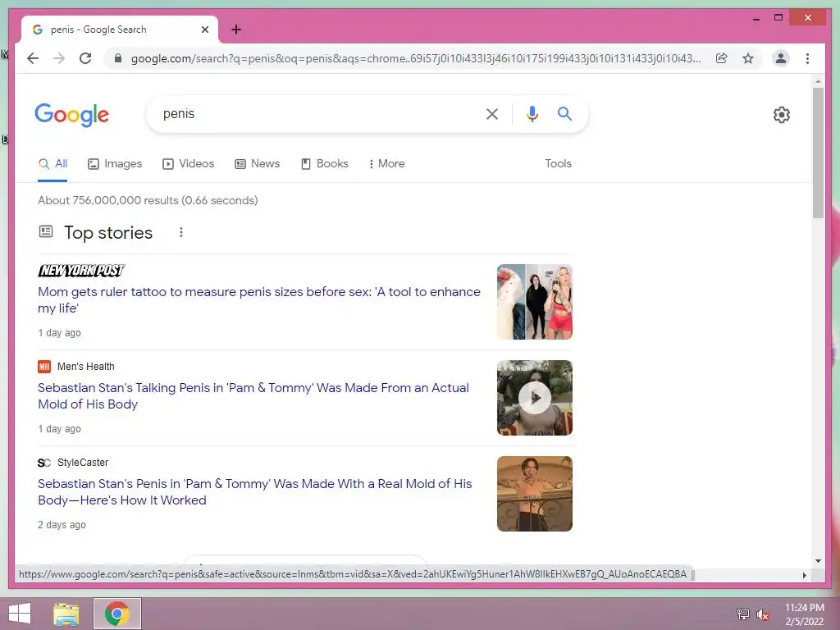Open the network status tray icon
Viewport: 840px width, 630px height.
742,614
